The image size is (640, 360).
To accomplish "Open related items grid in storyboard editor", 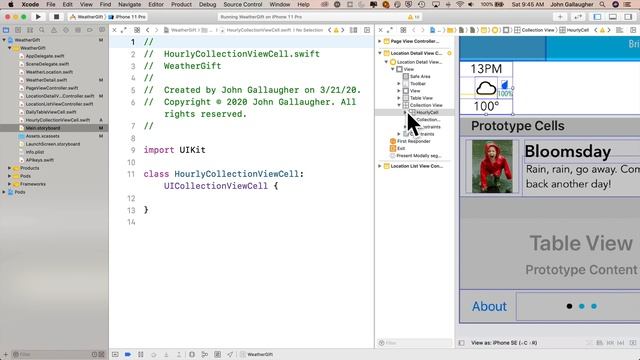I will (403, 30).
